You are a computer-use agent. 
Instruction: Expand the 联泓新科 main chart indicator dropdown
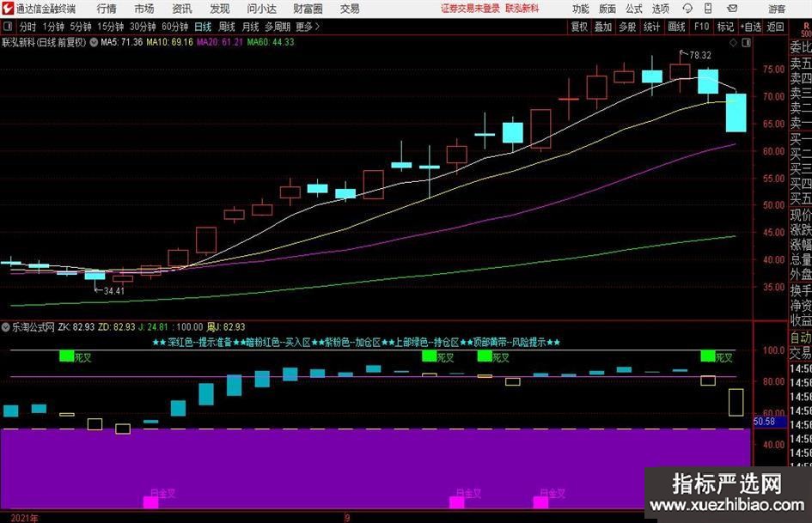tap(94, 42)
